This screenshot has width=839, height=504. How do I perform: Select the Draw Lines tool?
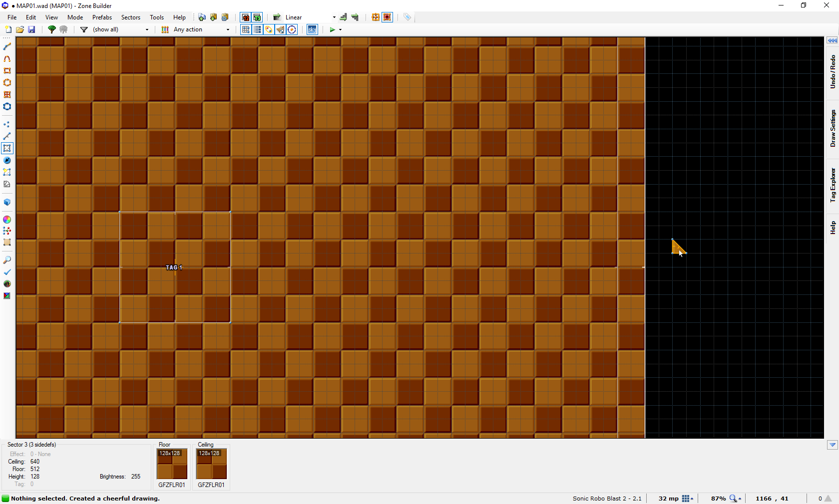pyautogui.click(x=7, y=46)
